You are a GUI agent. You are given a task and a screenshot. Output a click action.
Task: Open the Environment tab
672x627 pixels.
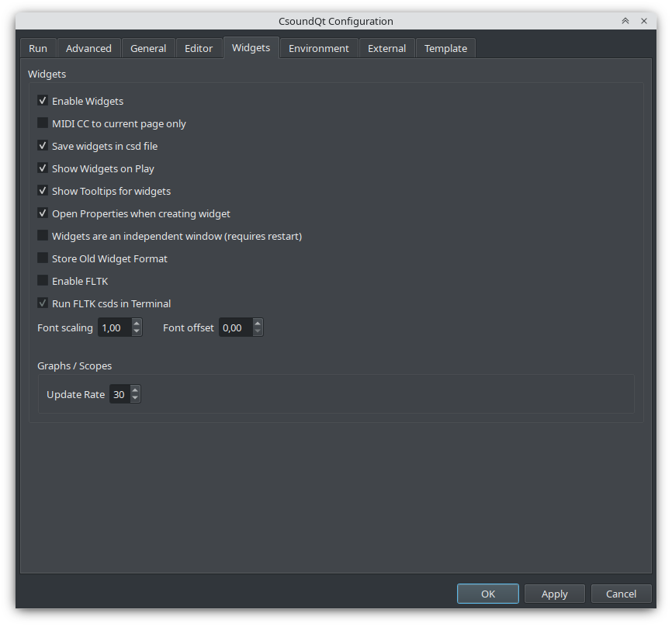tap(319, 48)
